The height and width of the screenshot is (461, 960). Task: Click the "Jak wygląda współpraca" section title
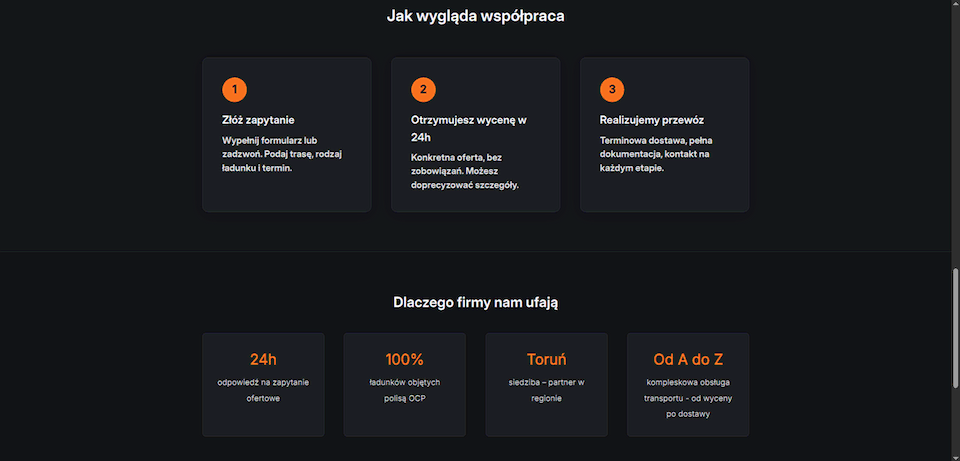click(x=475, y=16)
